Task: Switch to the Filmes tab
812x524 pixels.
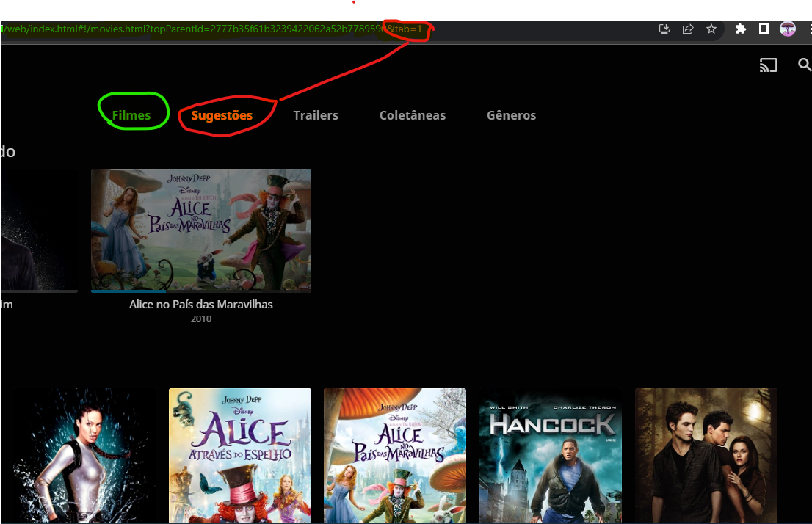Action: (x=131, y=115)
